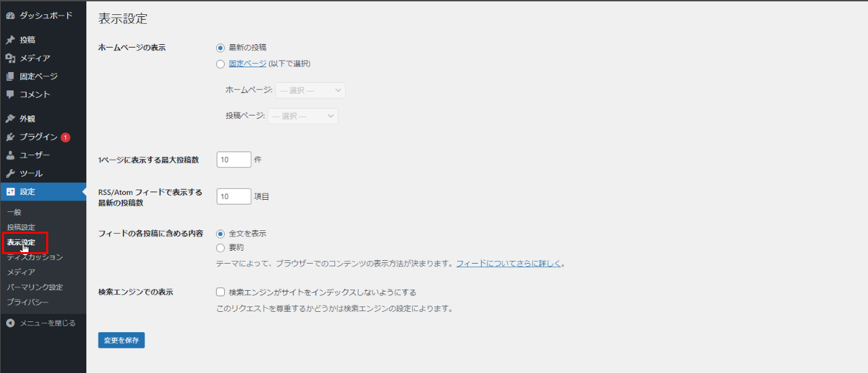The image size is (868, 373).
Task: Click the 投稿 pushpin icon
Action: (x=10, y=40)
